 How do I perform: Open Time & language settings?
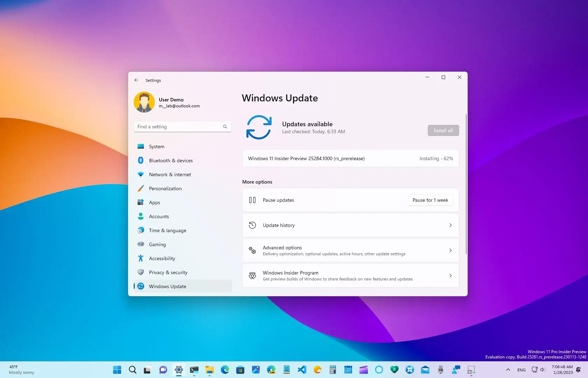(x=182, y=230)
